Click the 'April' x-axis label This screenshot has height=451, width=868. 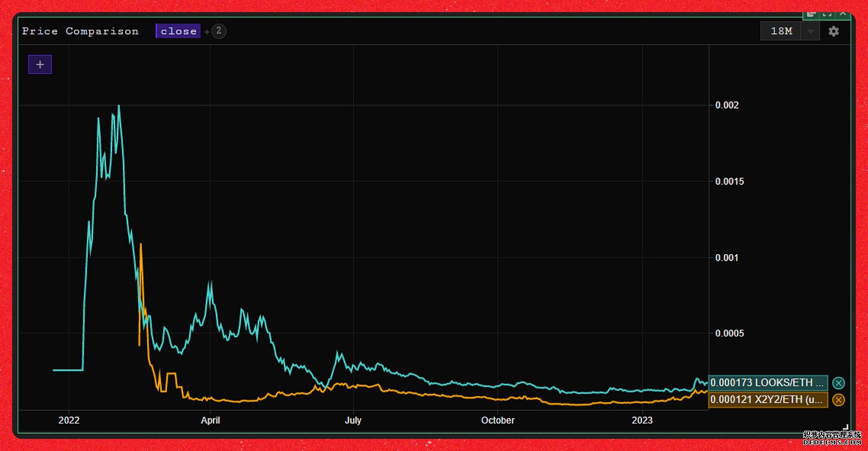click(210, 421)
